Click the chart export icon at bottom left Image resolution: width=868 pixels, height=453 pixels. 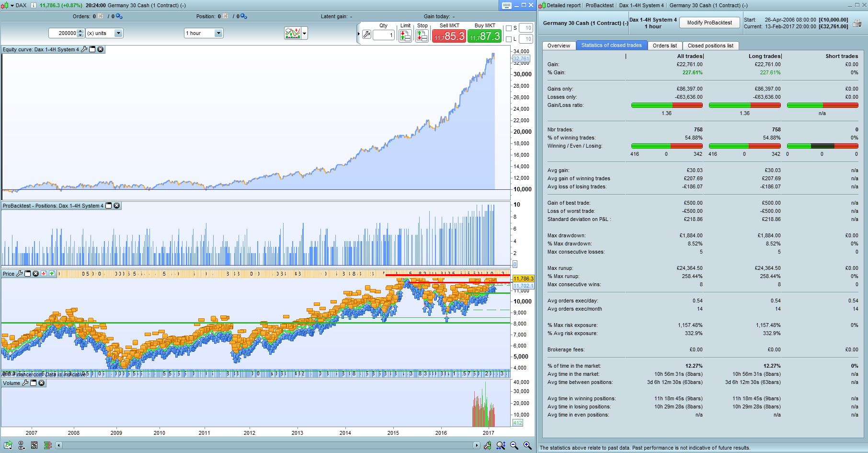7,445
